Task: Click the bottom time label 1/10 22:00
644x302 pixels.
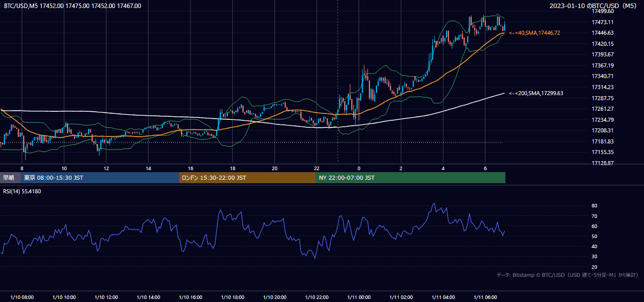Action: coord(316,297)
